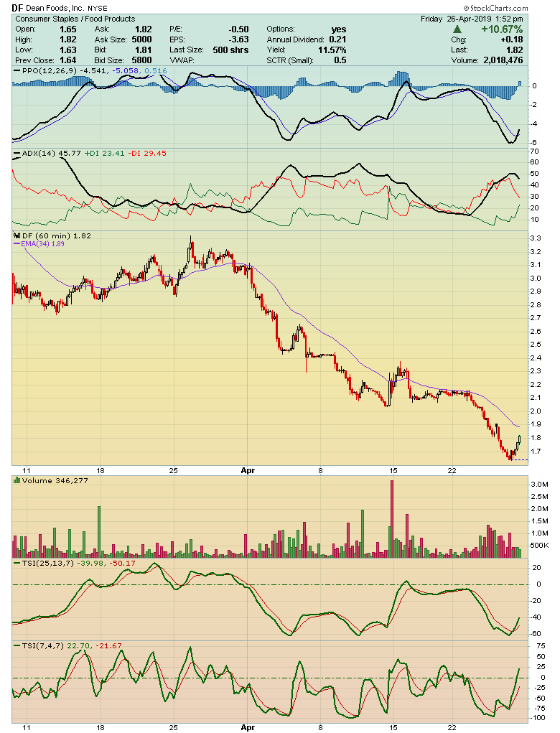The height and width of the screenshot is (733, 560).
Task: Click the DF ticker symbol in header
Action: 17,8
